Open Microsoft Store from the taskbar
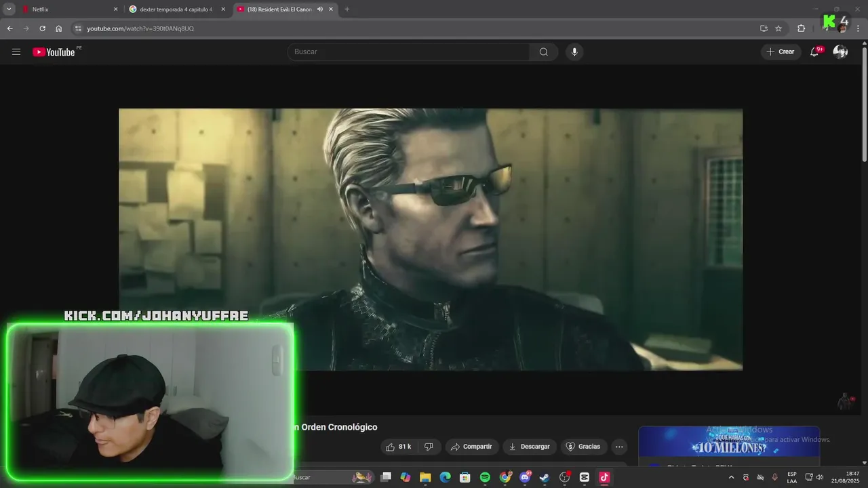 coord(465,477)
